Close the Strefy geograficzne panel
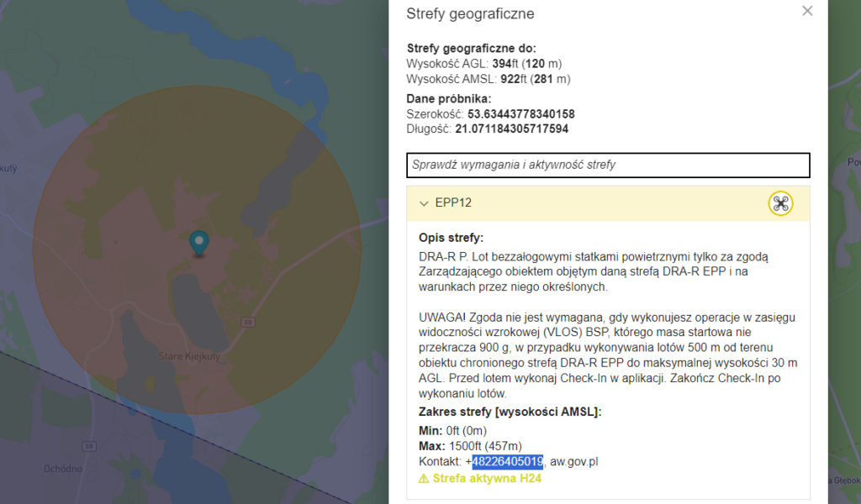861x504 pixels. tap(807, 11)
